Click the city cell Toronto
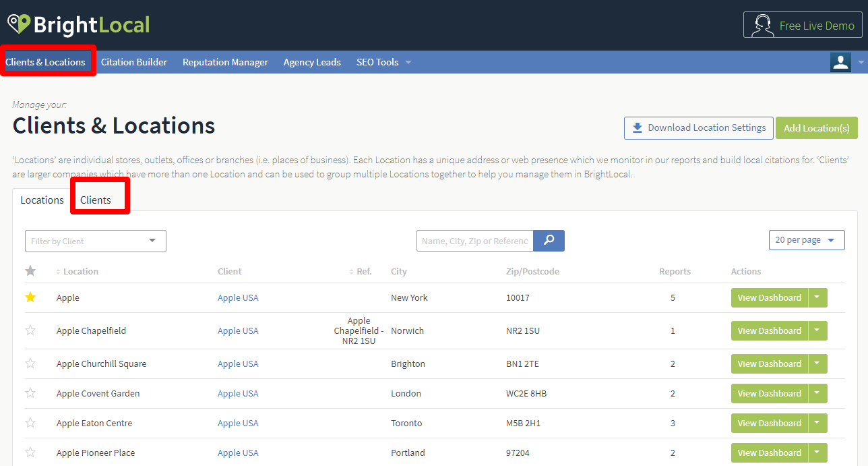Image resolution: width=868 pixels, height=466 pixels. [x=406, y=423]
